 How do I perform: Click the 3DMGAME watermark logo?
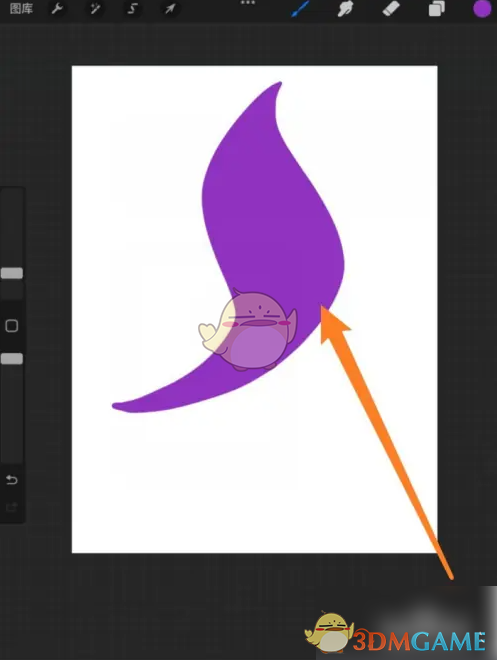396,634
